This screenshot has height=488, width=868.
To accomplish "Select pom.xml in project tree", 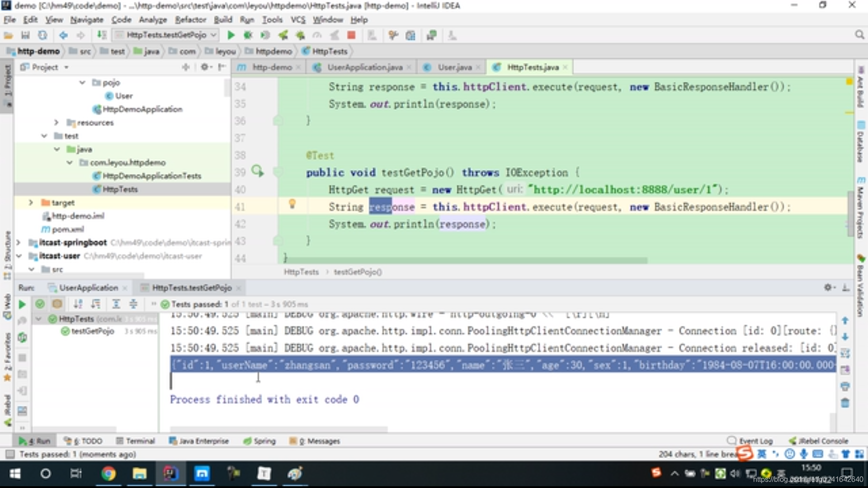I will pyautogui.click(x=68, y=229).
